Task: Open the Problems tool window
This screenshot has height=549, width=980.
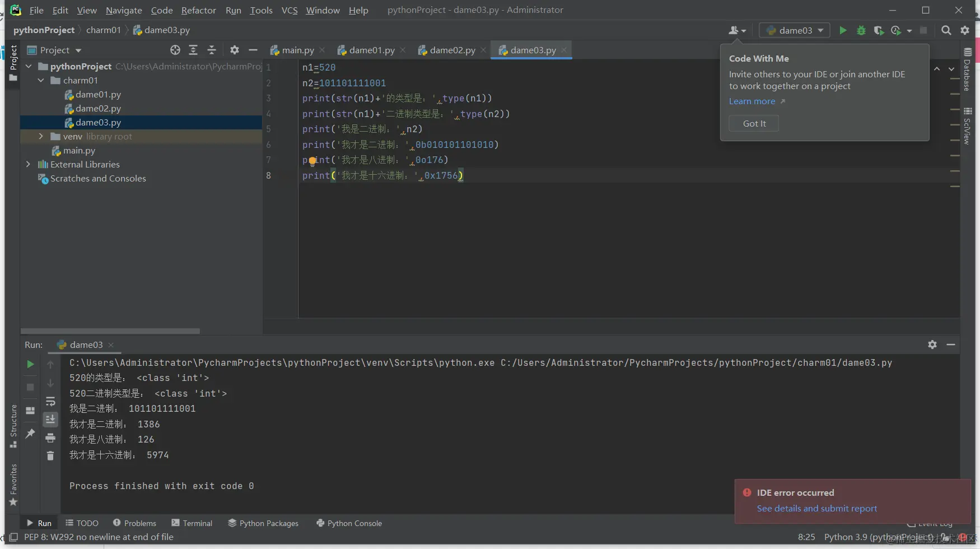Action: point(135,523)
